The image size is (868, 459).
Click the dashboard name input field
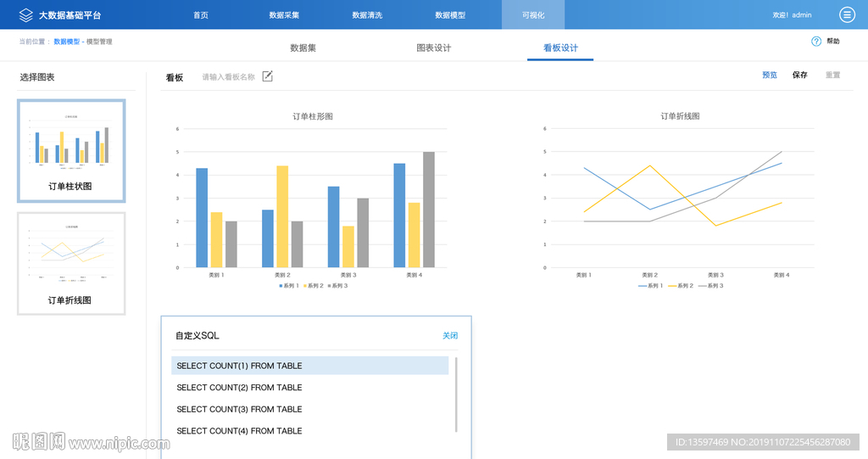[x=228, y=77]
